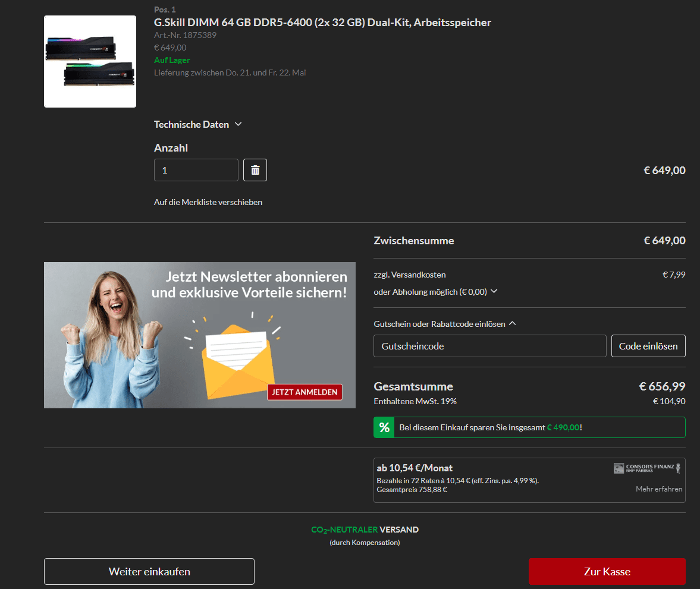700x589 pixels.
Task: Open the G.Skill RAM product thumbnail
Action: point(90,62)
